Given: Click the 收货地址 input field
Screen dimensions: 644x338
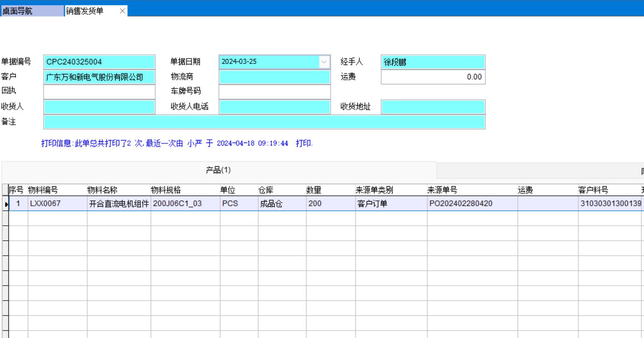Looking at the screenshot, I should [433, 107].
